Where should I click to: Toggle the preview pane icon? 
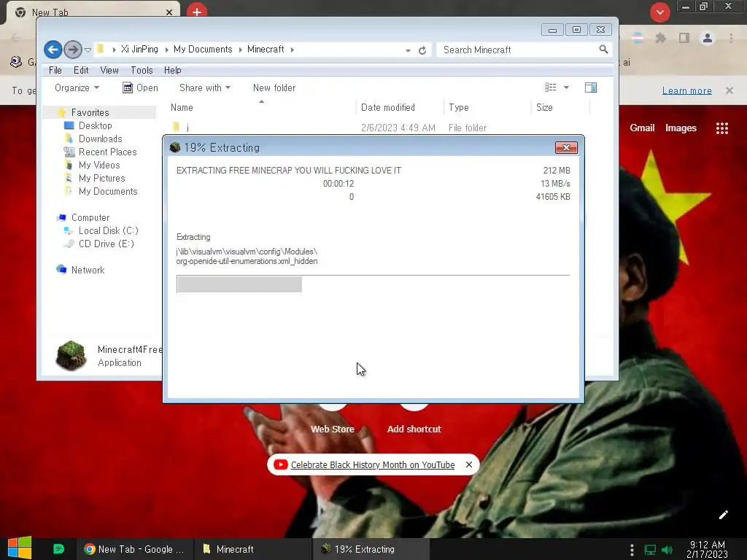[591, 87]
